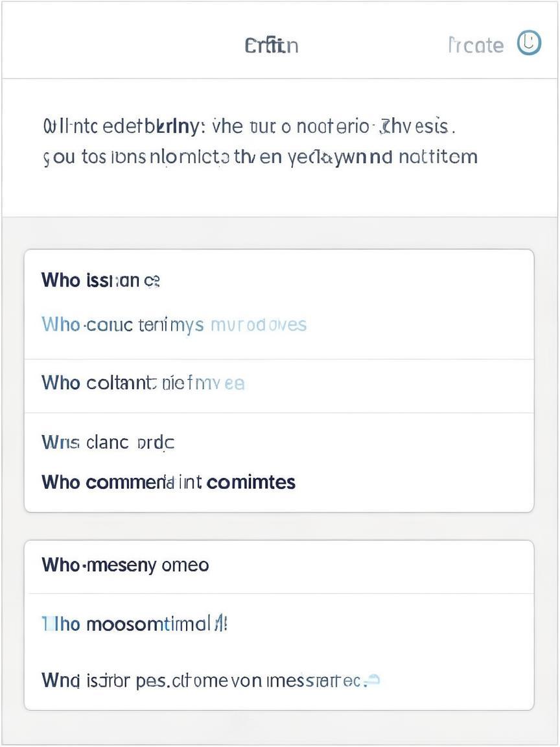The width and height of the screenshot is (560, 747).
Task: Click the faded "murodoves" text
Action: click(x=259, y=324)
